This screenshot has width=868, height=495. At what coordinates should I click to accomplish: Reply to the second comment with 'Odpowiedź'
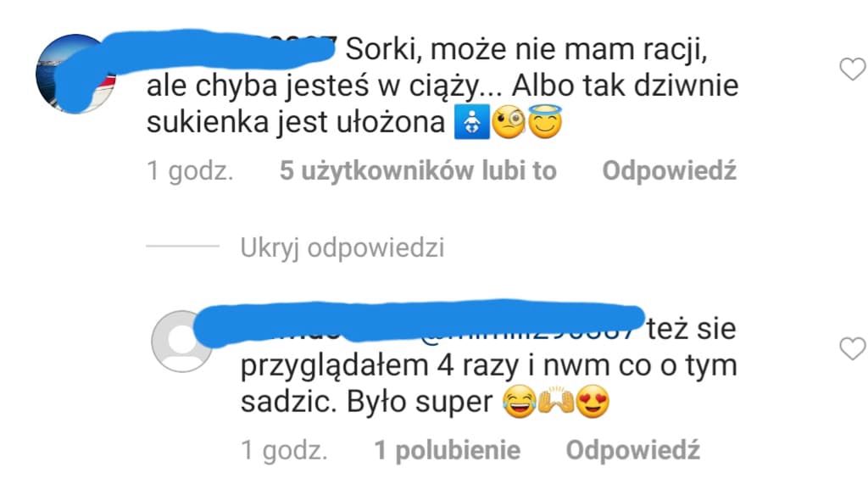tap(632, 450)
